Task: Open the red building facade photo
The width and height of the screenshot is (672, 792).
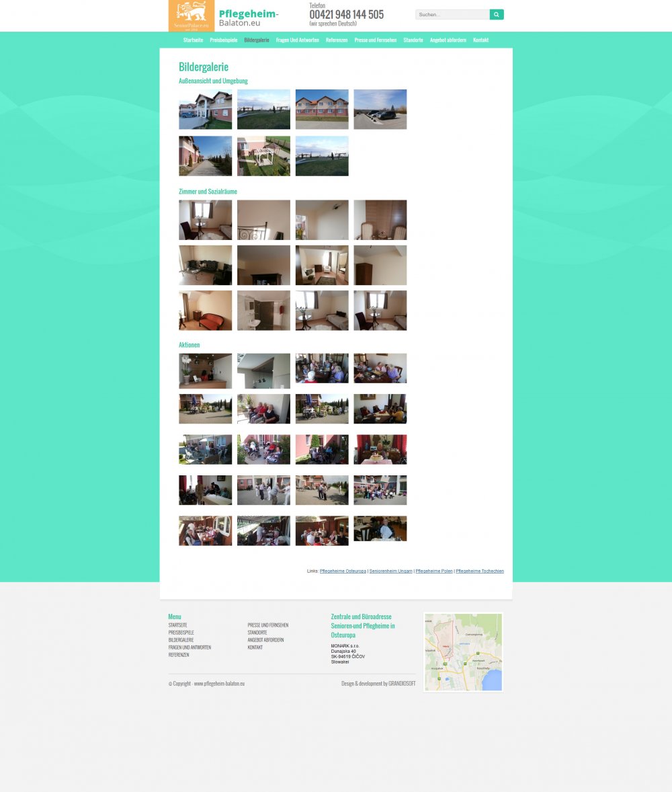Action: tap(322, 110)
